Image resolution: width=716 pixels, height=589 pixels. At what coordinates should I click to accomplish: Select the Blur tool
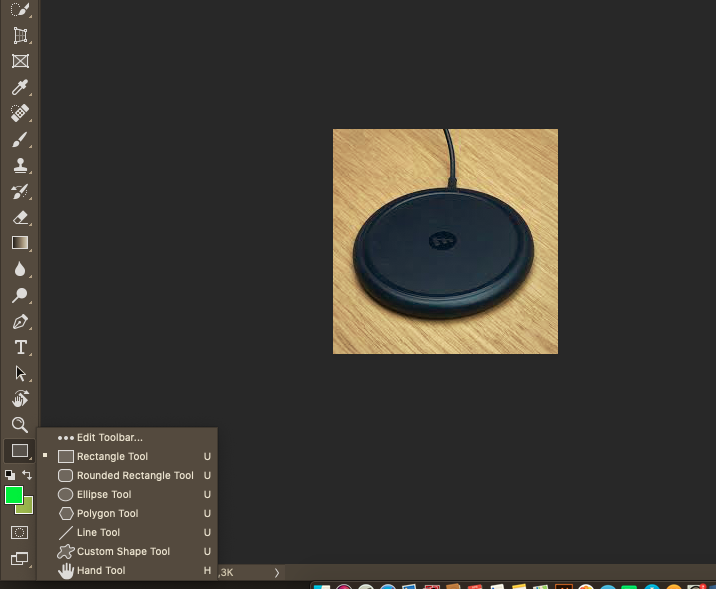point(20,269)
